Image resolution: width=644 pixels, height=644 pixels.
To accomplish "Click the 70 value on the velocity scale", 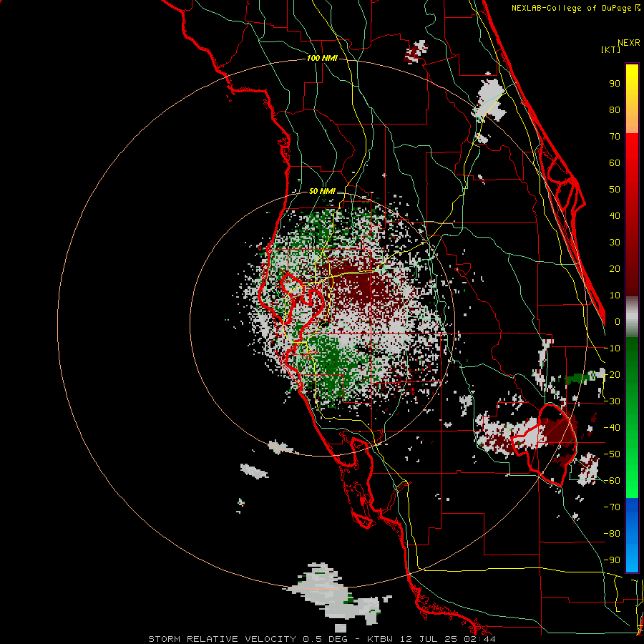I will [x=615, y=137].
